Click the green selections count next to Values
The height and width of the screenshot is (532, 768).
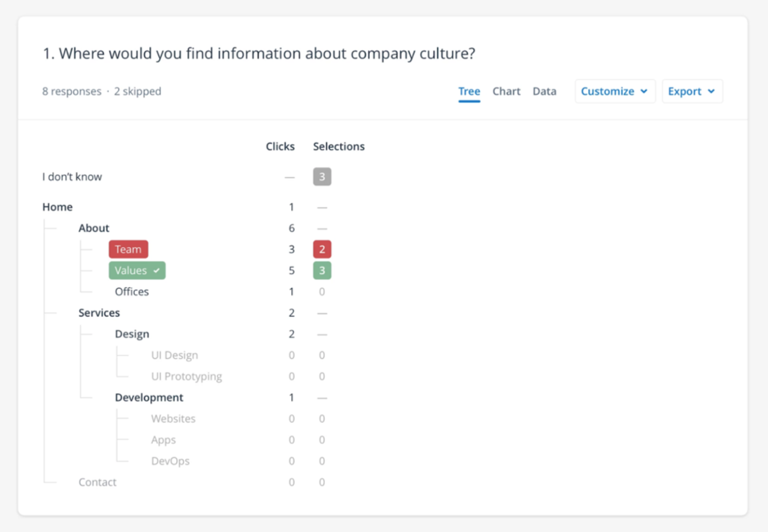(x=322, y=270)
